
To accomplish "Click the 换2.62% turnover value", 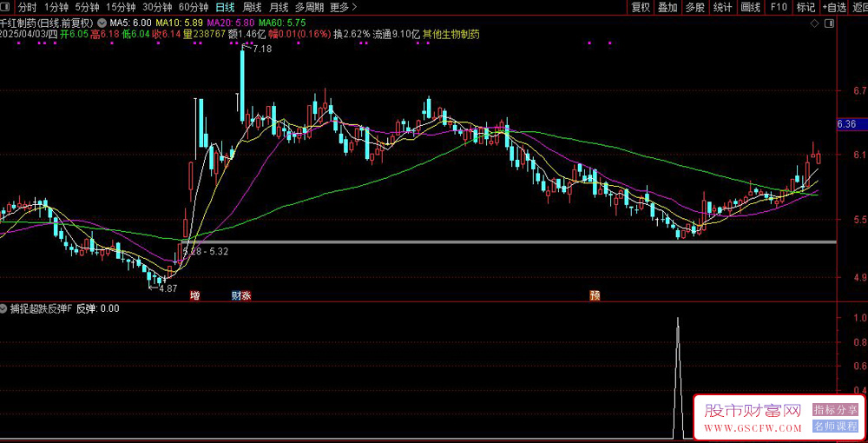I will tap(352, 34).
